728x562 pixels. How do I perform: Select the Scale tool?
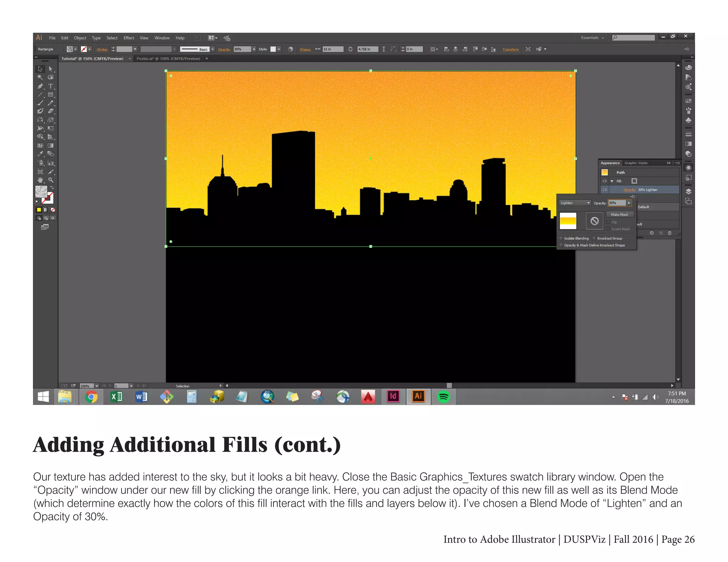pyautogui.click(x=50, y=120)
